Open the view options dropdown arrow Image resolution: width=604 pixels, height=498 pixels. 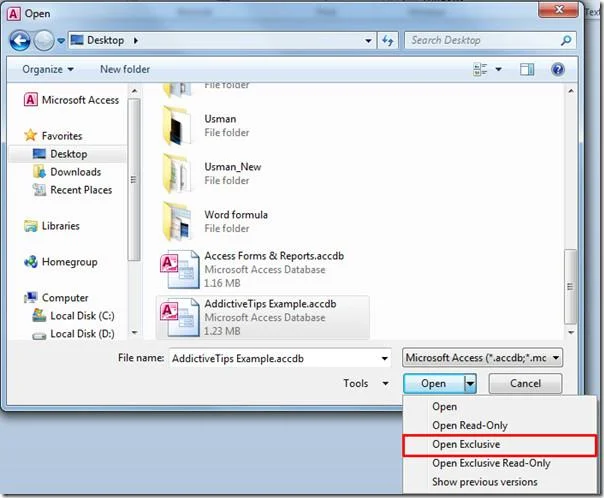point(498,69)
